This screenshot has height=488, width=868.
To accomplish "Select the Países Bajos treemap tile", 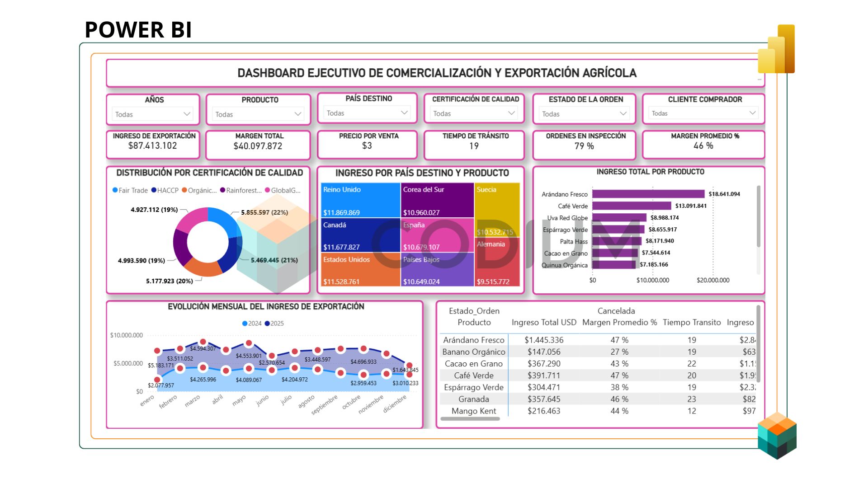I will 437,269.
